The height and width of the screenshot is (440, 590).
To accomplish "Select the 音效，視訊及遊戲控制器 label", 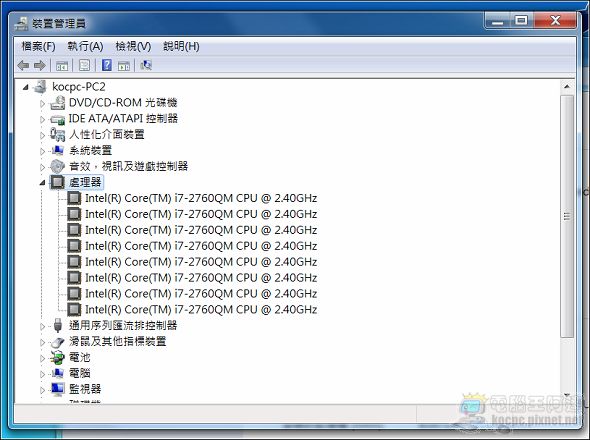I will tap(128, 166).
